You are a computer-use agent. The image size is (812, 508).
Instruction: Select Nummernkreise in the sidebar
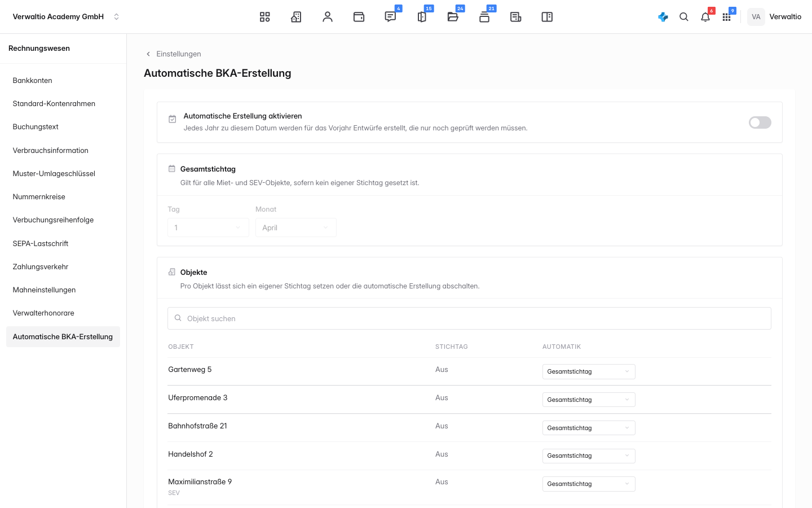[x=63, y=197]
